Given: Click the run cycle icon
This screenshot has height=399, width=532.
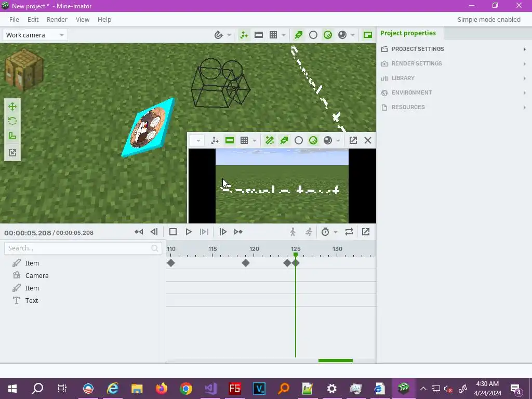Looking at the screenshot, I should pyautogui.click(x=309, y=232).
